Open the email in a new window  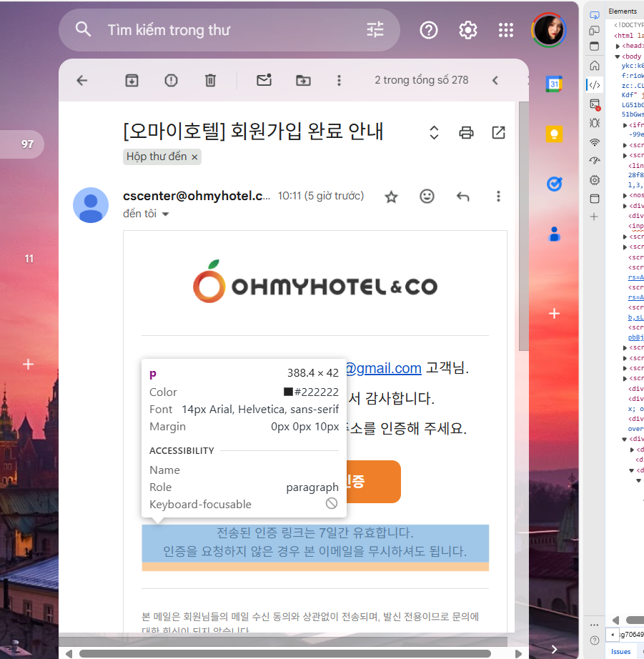[499, 132]
